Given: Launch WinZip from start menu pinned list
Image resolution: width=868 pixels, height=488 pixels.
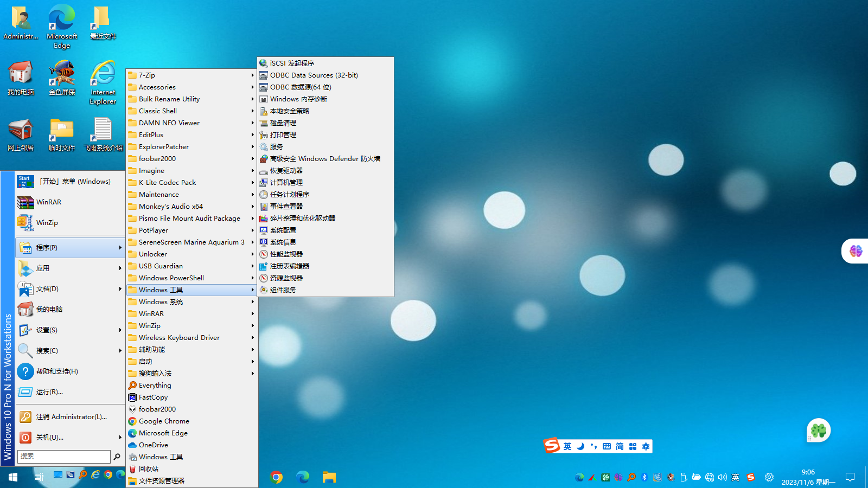Looking at the screenshot, I should click(71, 223).
